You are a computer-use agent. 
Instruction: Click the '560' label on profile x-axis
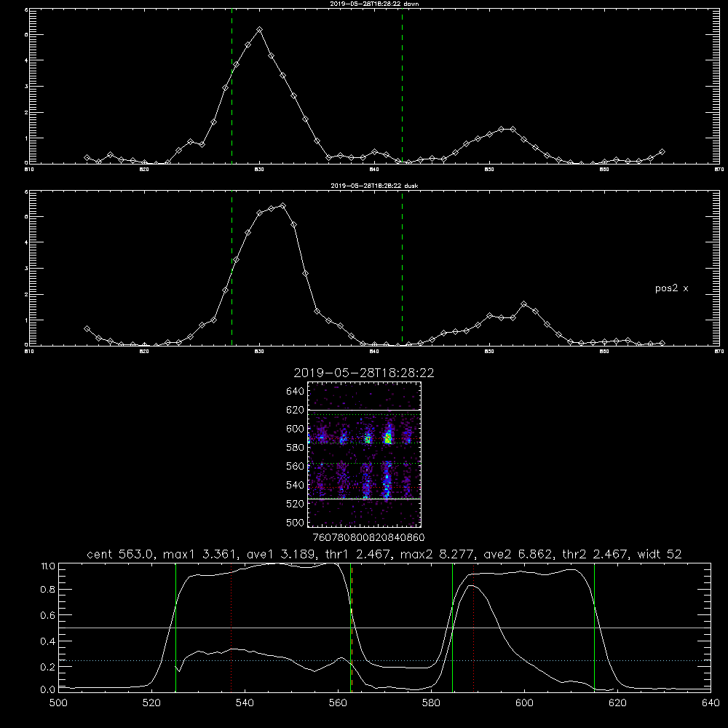338,703
